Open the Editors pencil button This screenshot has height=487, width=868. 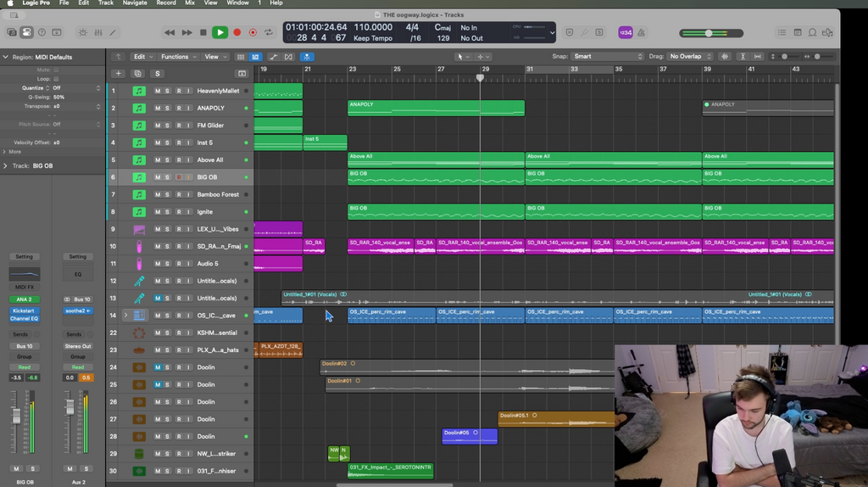(x=113, y=33)
